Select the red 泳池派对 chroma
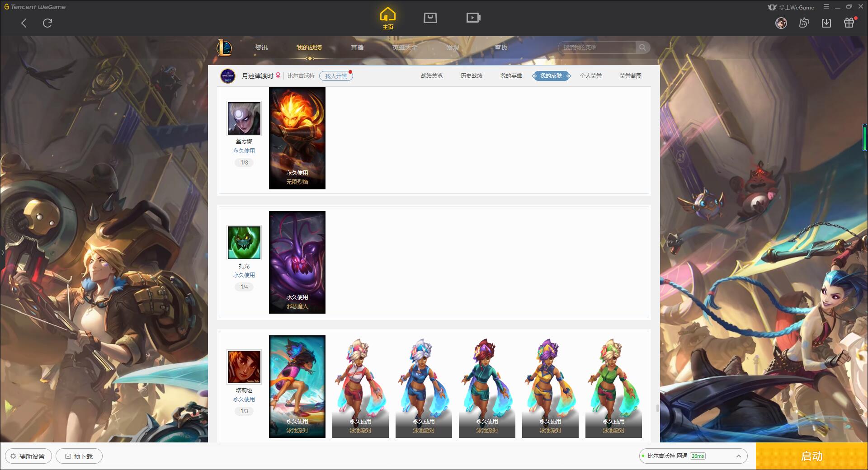 (360, 386)
